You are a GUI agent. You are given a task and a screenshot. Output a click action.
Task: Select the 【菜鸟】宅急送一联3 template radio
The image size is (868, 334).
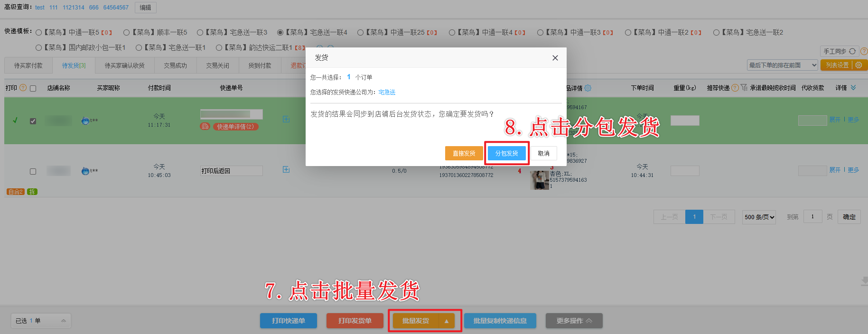tap(200, 33)
